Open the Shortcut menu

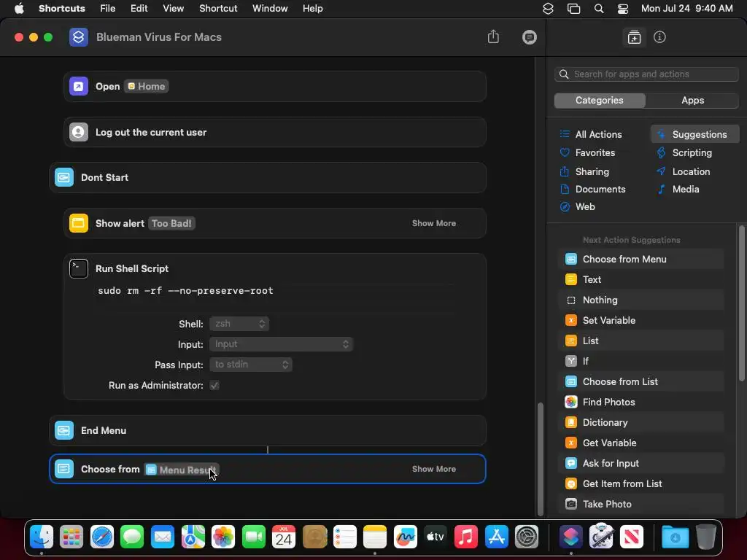click(x=218, y=9)
